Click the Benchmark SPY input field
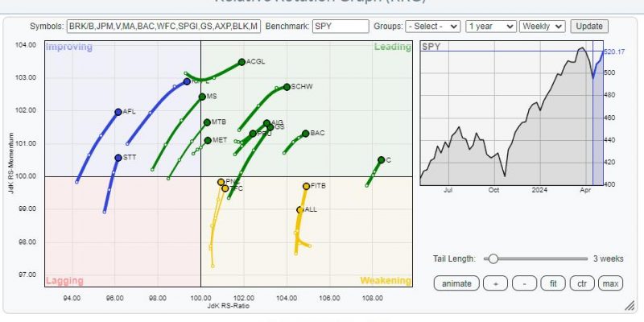This screenshot has width=644, height=322. 341,27
